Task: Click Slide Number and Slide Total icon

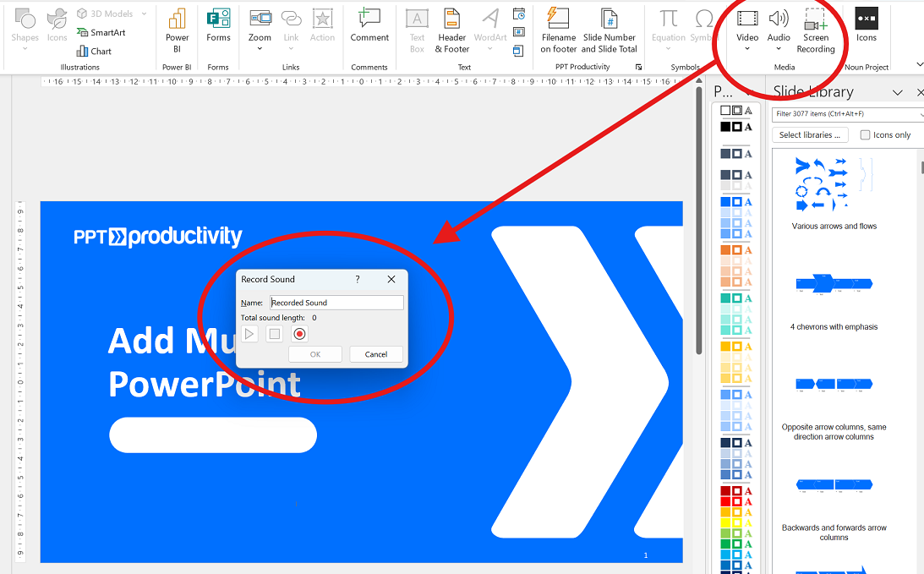Action: [x=609, y=30]
